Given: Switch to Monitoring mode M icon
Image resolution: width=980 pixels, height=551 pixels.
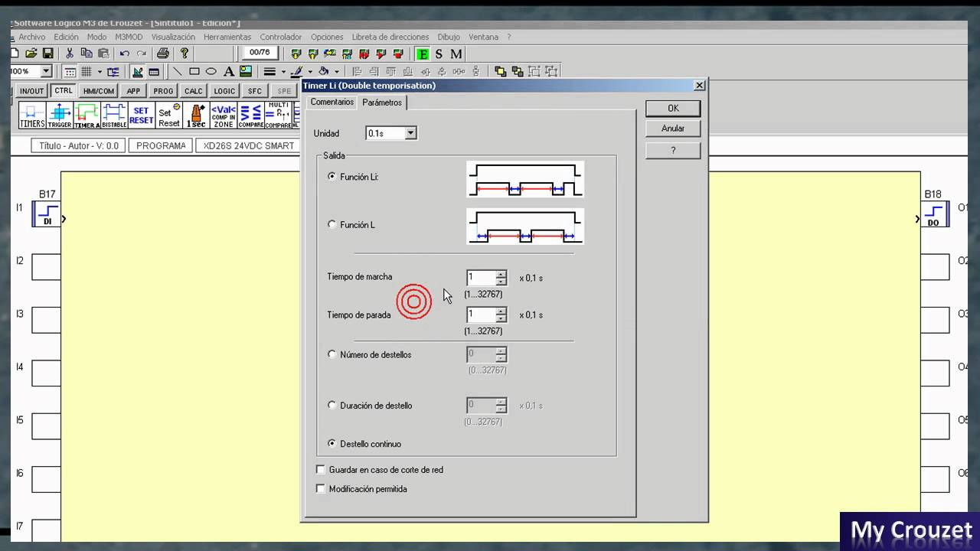Looking at the screenshot, I should coord(456,54).
